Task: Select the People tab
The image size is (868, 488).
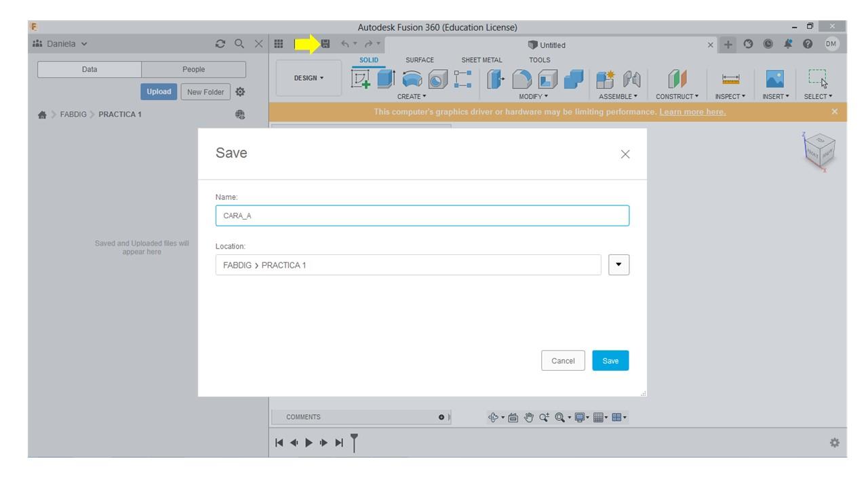Action: (194, 69)
